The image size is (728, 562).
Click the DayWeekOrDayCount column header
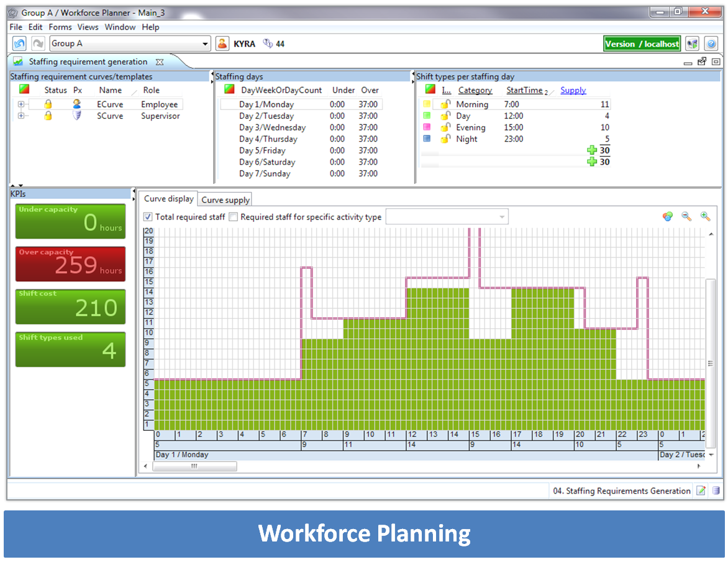click(x=281, y=90)
